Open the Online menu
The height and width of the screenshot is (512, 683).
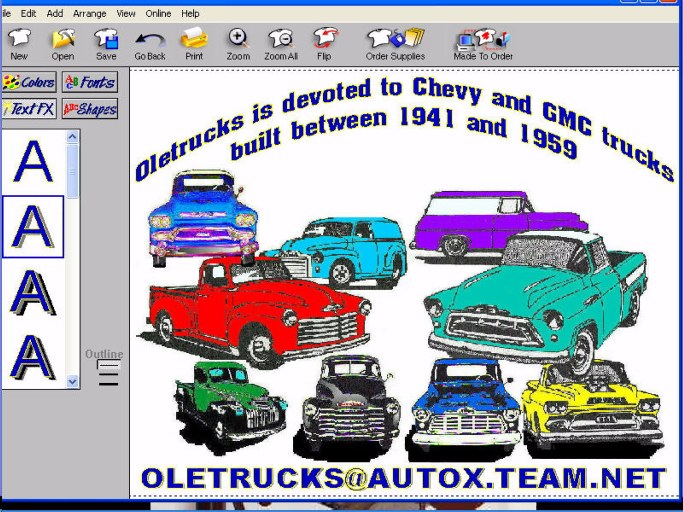[158, 14]
